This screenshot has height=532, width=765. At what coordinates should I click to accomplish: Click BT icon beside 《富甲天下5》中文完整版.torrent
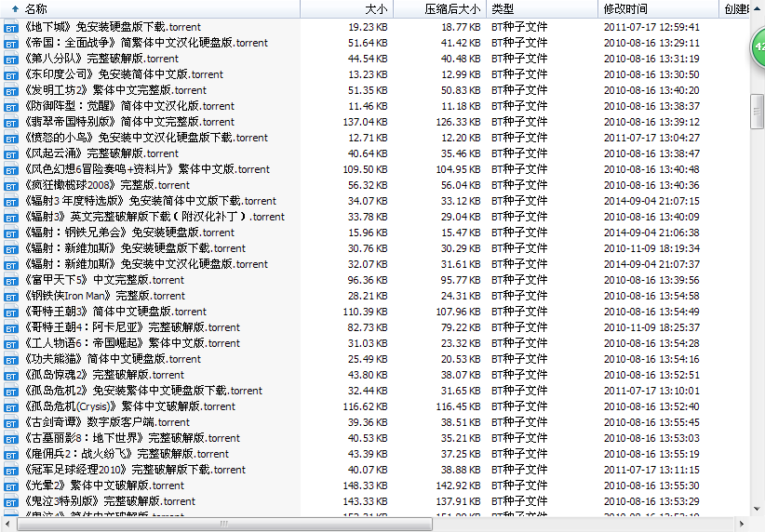[11, 280]
